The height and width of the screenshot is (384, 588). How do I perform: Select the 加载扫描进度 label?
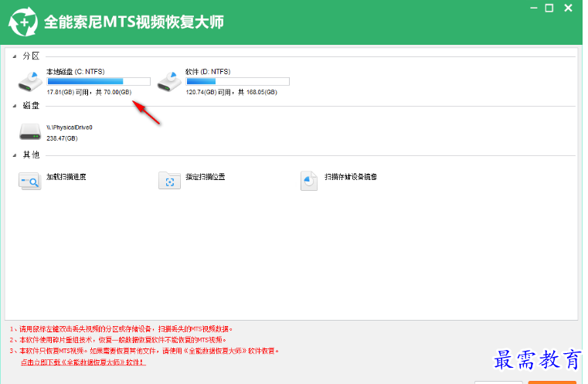[x=66, y=177]
